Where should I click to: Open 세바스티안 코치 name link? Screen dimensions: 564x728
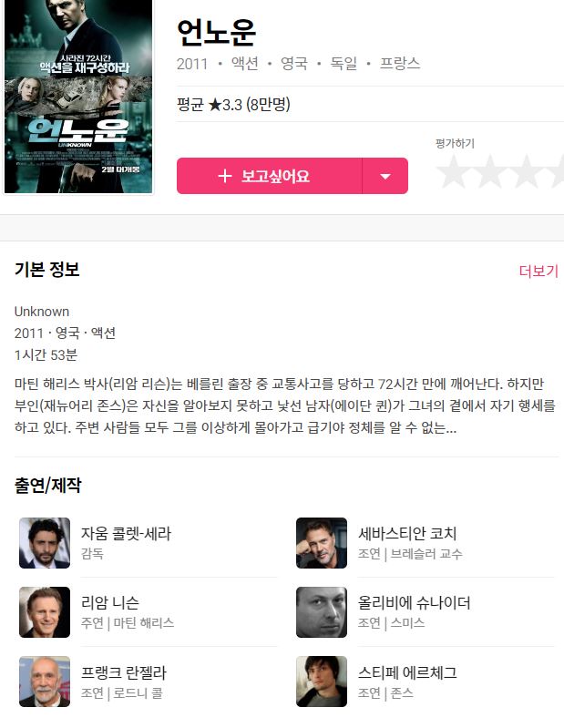tap(407, 533)
